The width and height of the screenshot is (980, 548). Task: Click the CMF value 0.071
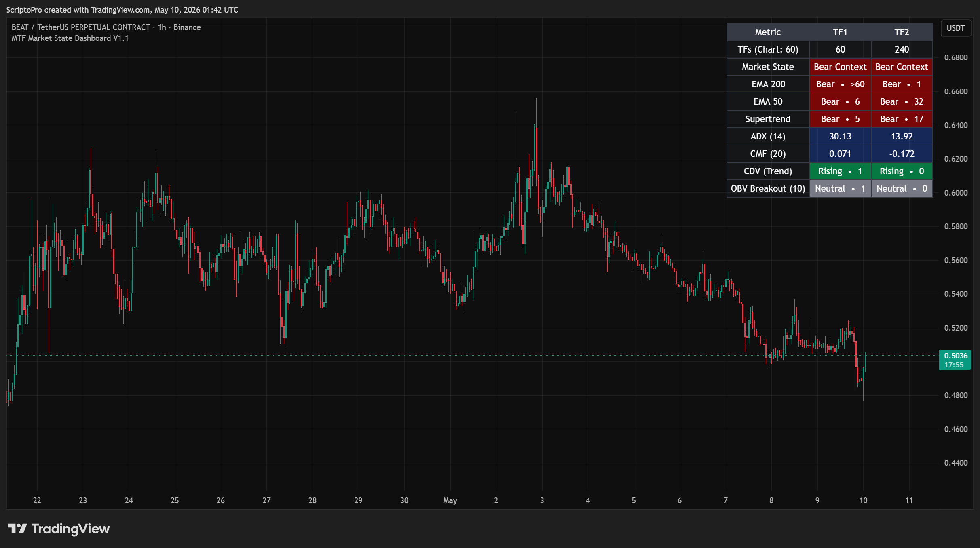[x=840, y=154]
